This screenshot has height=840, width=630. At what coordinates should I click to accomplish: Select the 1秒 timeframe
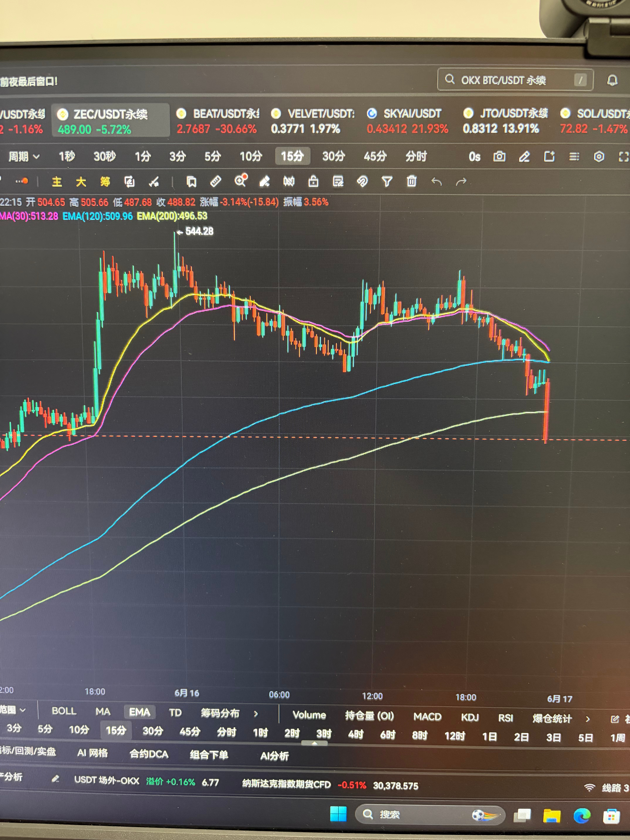(x=67, y=156)
